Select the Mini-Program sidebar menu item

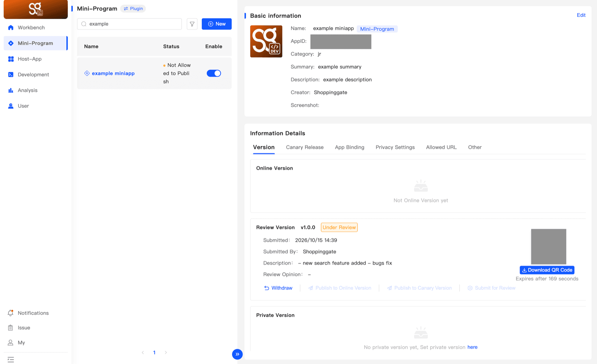coord(36,43)
